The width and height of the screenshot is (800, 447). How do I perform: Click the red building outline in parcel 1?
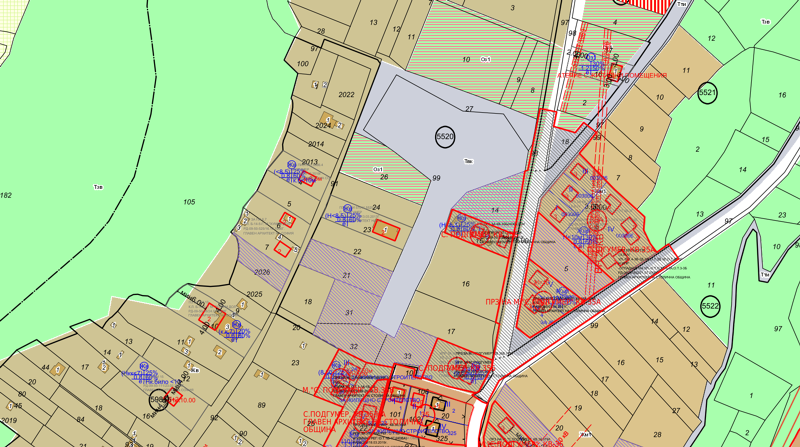(x=284, y=248)
